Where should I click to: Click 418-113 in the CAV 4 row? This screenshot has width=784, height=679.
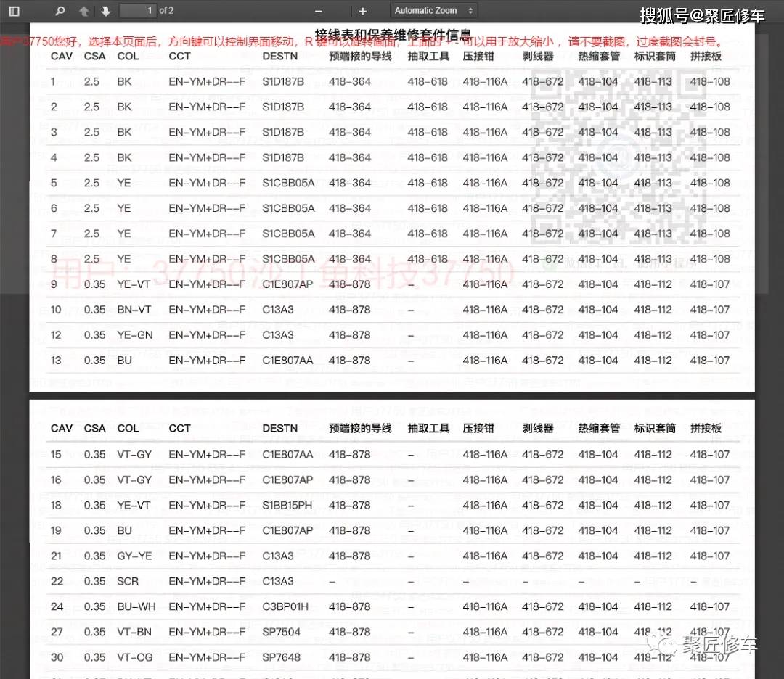[x=653, y=157]
